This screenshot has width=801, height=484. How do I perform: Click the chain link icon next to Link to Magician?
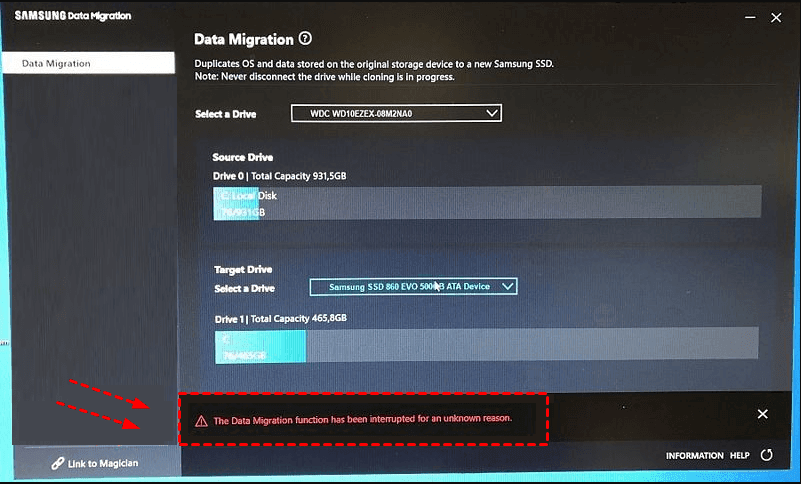tap(58, 464)
